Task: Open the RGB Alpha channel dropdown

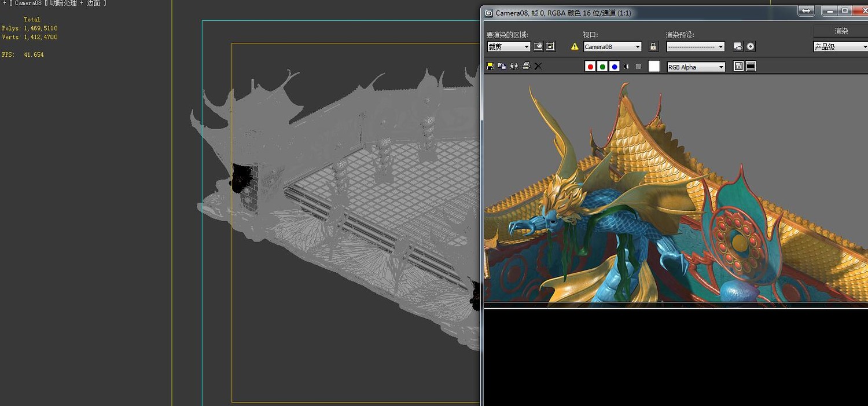Action: click(696, 67)
